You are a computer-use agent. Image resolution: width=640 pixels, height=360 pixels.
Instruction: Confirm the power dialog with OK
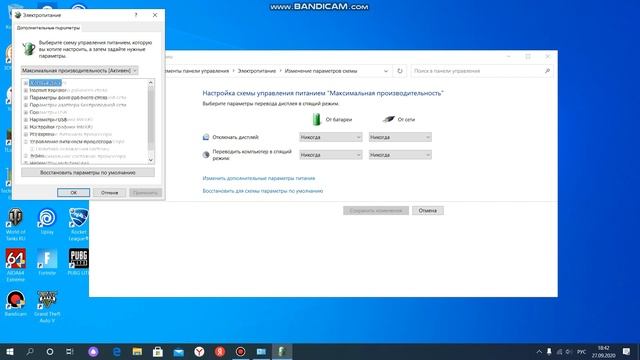pos(73,192)
